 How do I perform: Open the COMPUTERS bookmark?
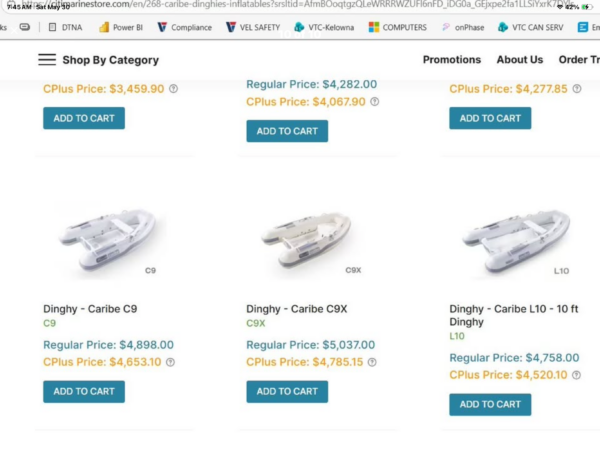[398, 28]
